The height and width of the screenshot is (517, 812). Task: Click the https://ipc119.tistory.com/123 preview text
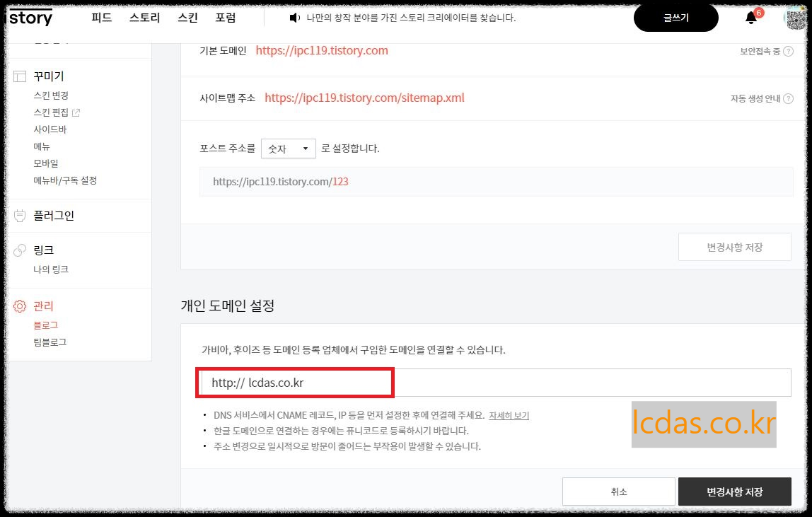(x=281, y=182)
